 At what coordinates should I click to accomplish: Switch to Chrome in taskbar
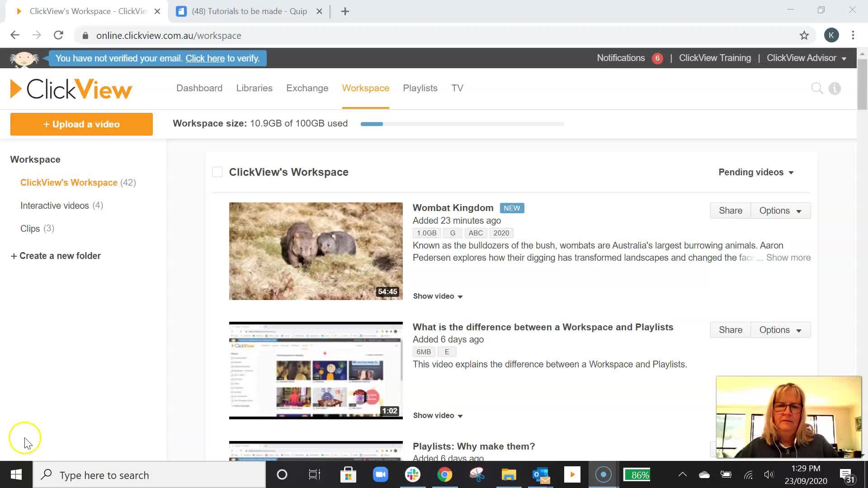[x=445, y=475]
